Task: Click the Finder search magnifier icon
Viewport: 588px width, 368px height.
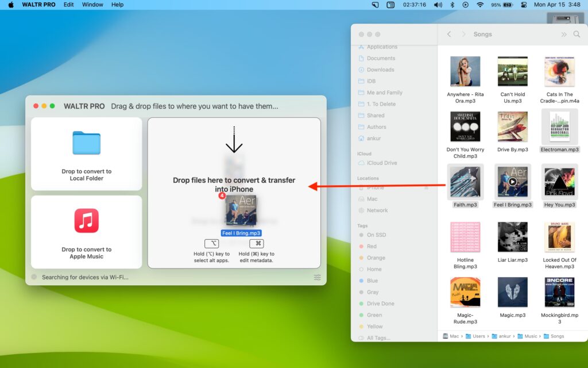Action: [x=577, y=34]
